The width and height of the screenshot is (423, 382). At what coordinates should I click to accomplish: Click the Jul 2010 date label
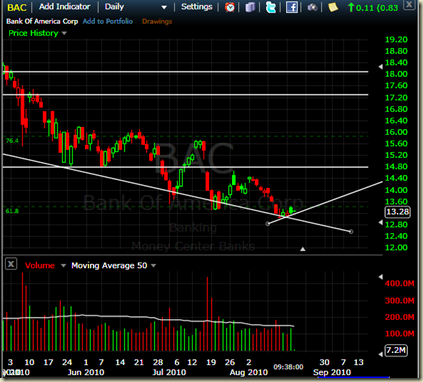coord(169,372)
